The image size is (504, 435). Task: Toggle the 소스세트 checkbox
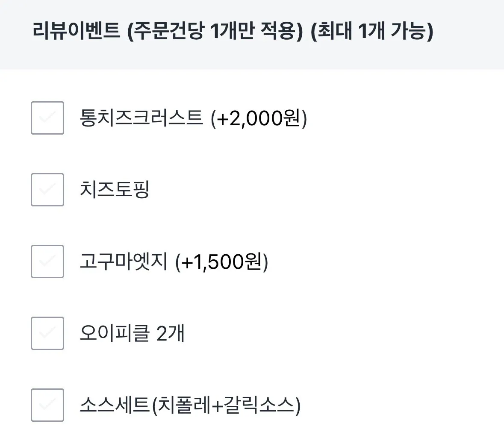(47, 405)
